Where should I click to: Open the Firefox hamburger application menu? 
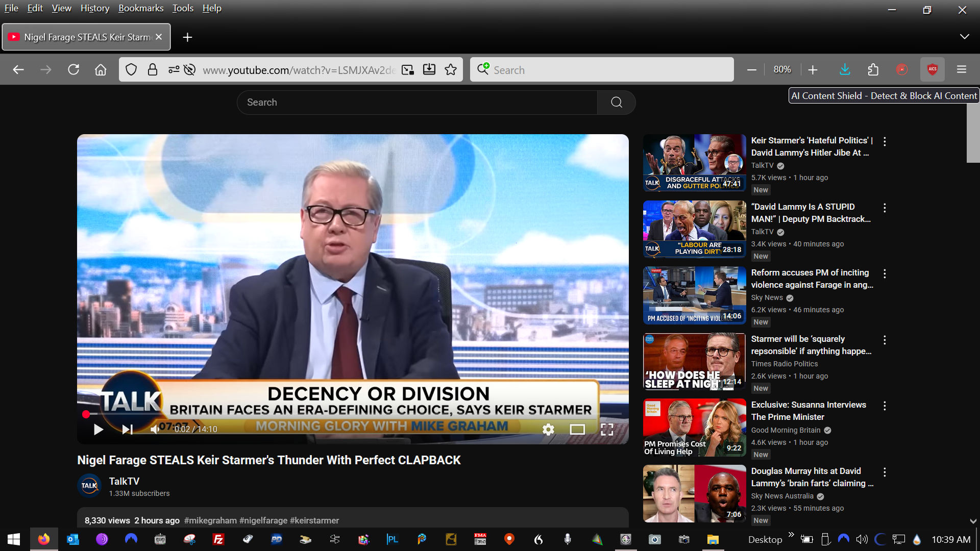pyautogui.click(x=962, y=70)
